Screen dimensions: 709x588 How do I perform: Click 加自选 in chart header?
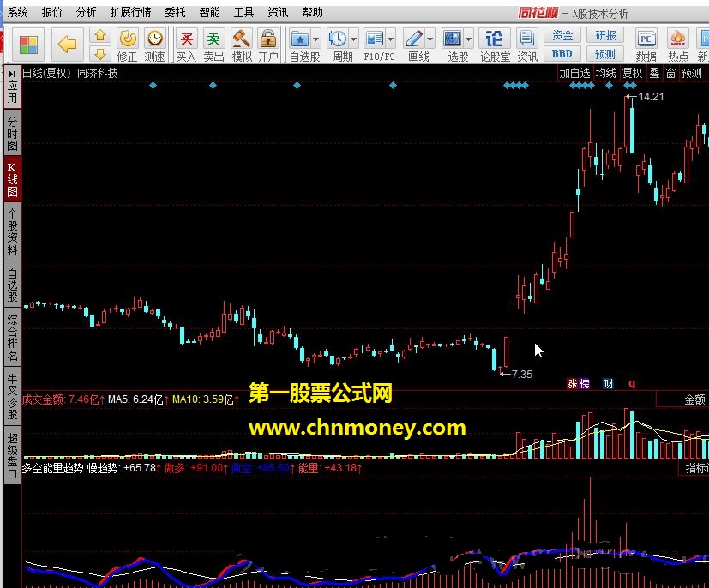(574, 73)
